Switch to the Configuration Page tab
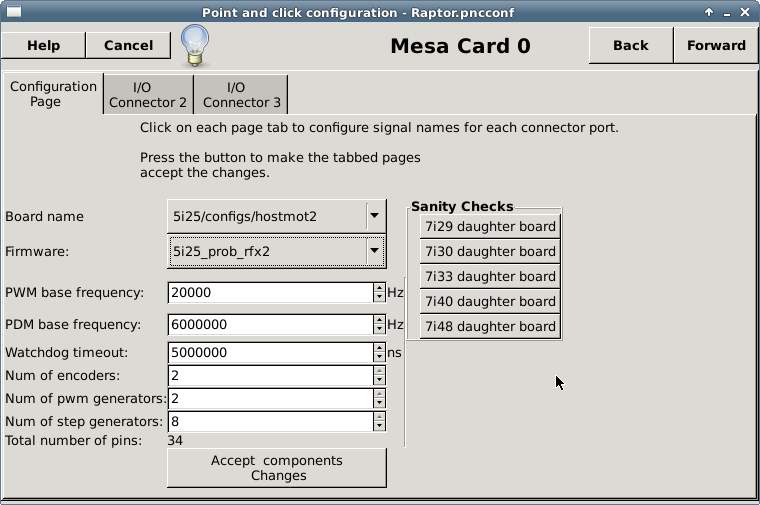The height and width of the screenshot is (505, 760). (x=53, y=94)
